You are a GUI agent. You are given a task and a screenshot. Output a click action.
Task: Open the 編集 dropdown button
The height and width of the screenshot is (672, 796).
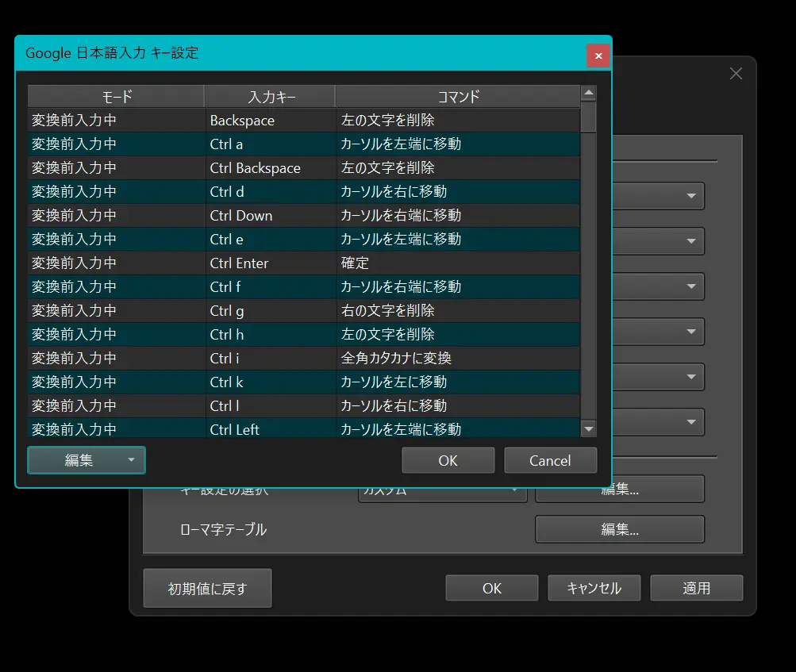(x=87, y=460)
